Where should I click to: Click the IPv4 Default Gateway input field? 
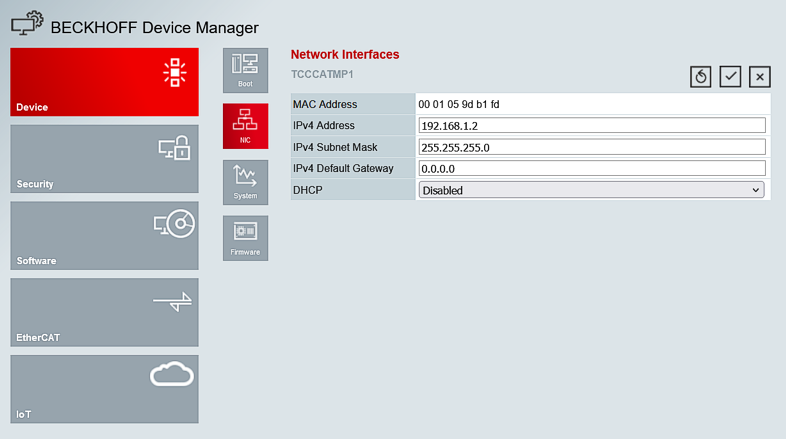592,168
